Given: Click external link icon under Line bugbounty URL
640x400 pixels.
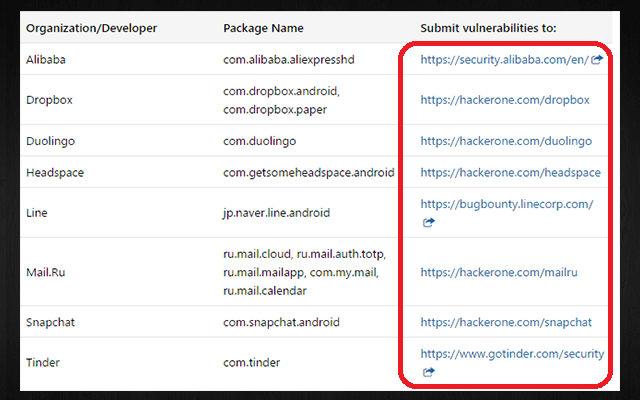Looking at the screenshot, I should tap(429, 222).
